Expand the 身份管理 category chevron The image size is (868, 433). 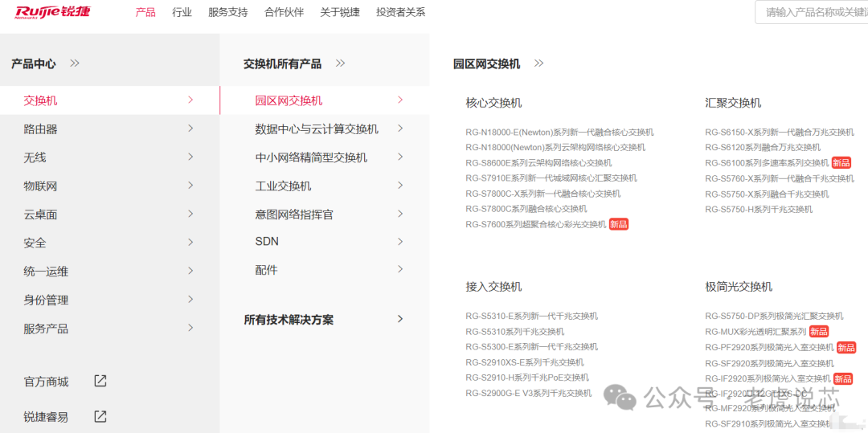[x=190, y=299]
